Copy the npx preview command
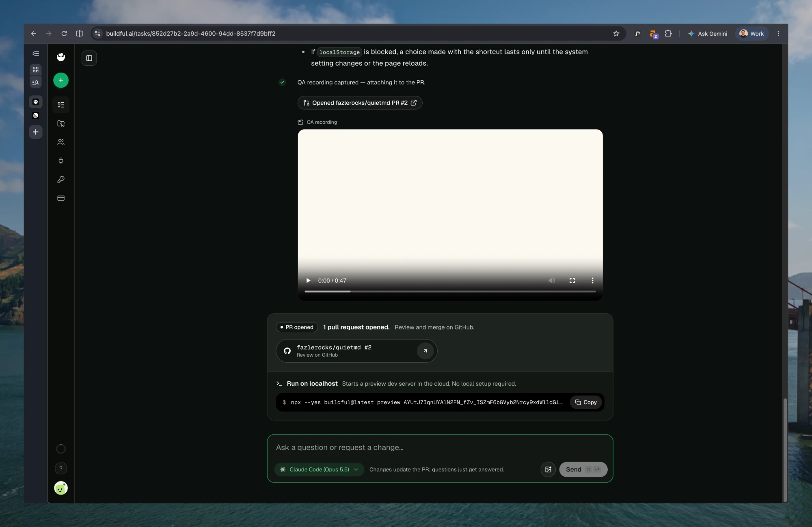 pos(586,402)
